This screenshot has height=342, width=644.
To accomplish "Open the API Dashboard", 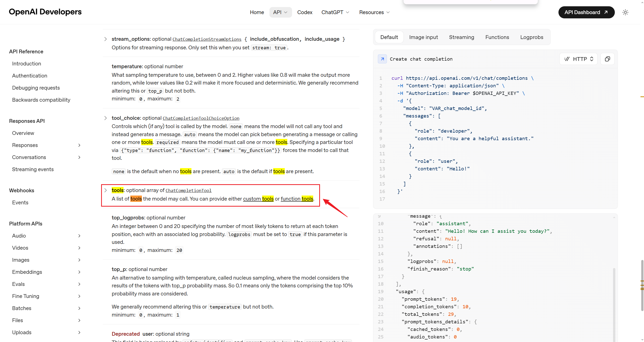I will [x=586, y=12].
